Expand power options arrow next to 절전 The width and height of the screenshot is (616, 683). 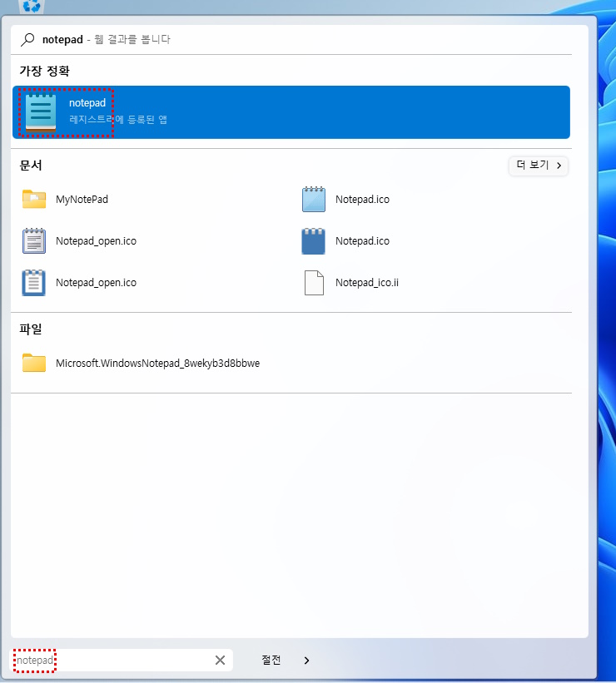[x=306, y=660]
